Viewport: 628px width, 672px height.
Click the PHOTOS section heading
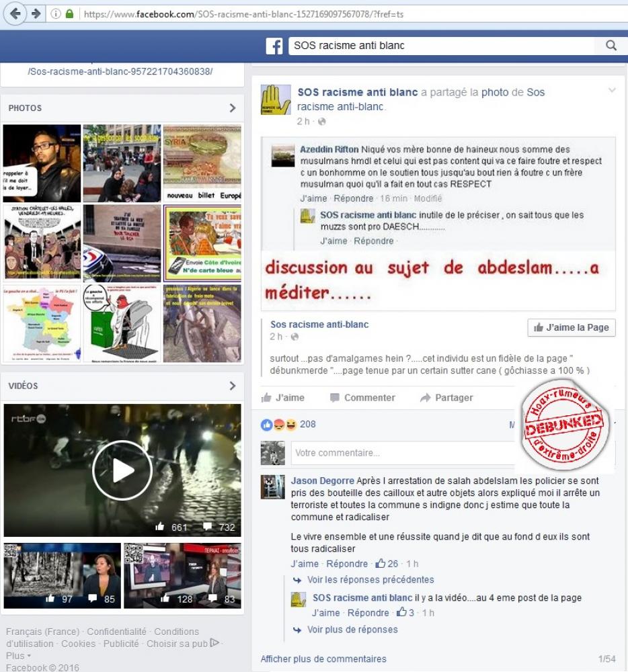[x=26, y=108]
